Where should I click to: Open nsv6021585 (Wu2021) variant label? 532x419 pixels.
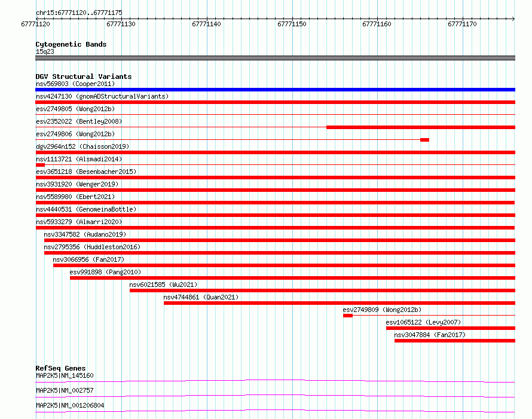coord(163,285)
